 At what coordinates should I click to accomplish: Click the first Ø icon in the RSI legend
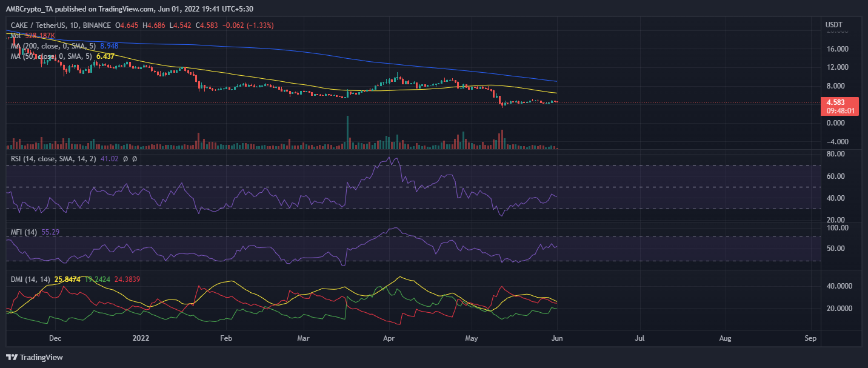tap(125, 159)
